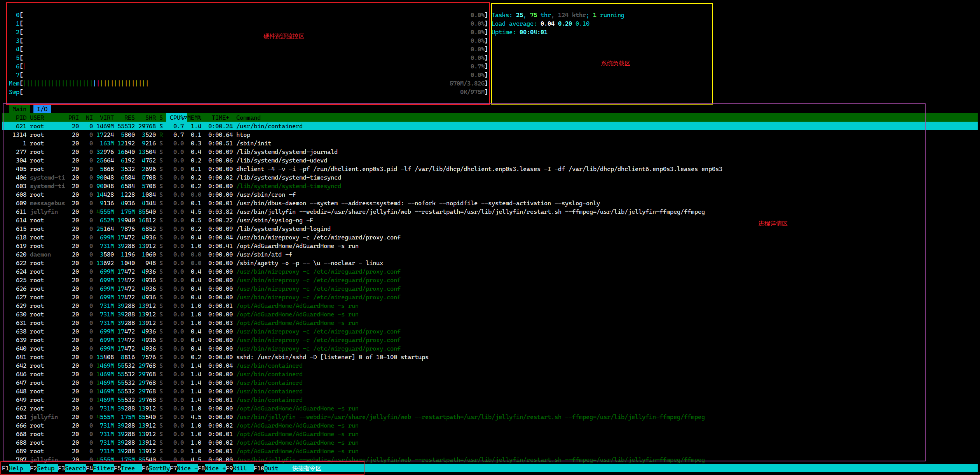Select PID 611 jellyfin process row
The height and width of the screenshot is (475, 980).
click(490, 212)
